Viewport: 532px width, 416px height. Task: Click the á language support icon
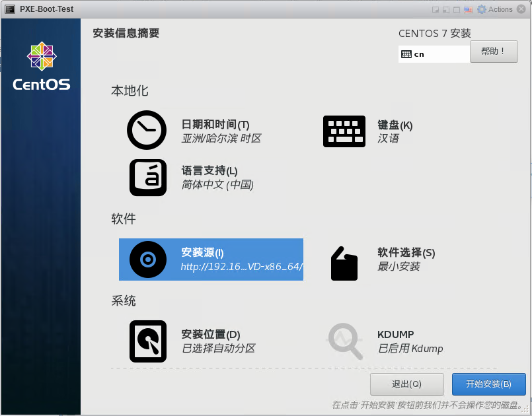tap(148, 178)
